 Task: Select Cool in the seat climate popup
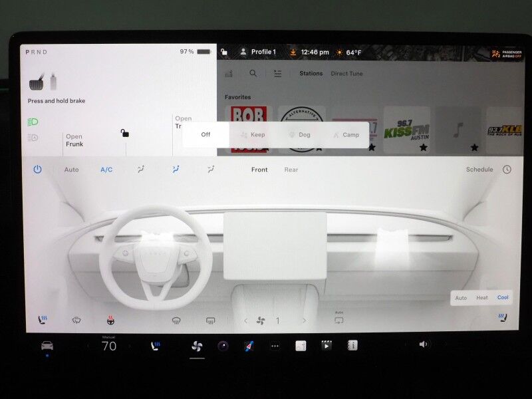[x=502, y=297]
